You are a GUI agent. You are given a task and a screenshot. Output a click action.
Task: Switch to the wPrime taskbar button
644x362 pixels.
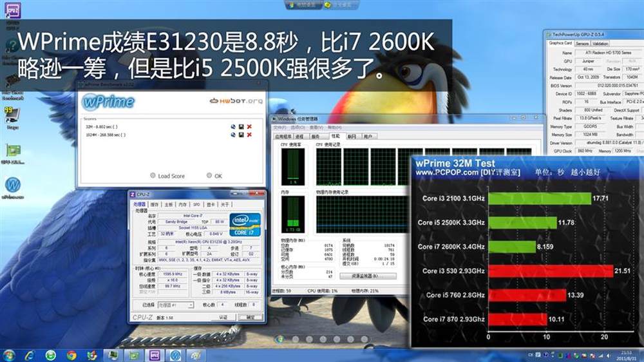(175, 355)
